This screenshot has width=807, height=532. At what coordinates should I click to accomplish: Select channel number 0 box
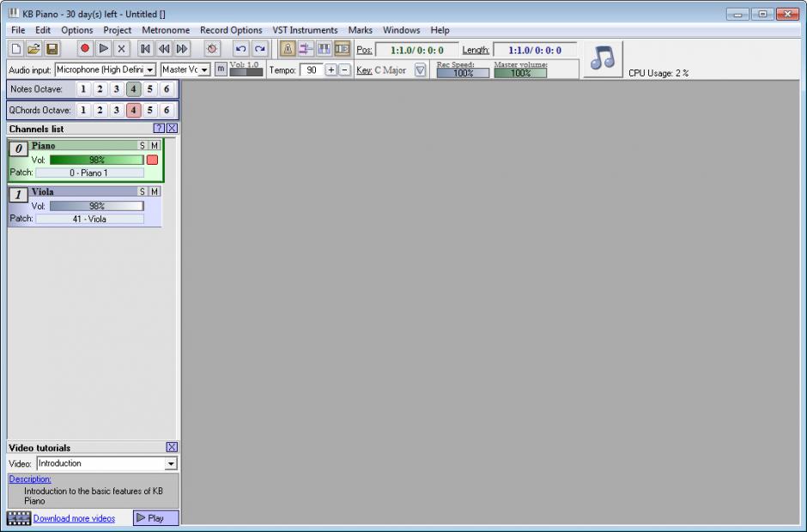[x=19, y=148]
